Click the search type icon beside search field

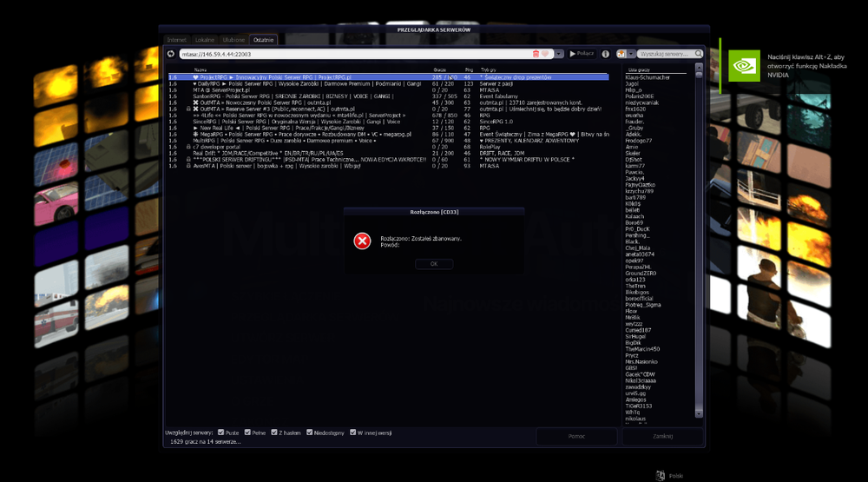click(x=621, y=54)
